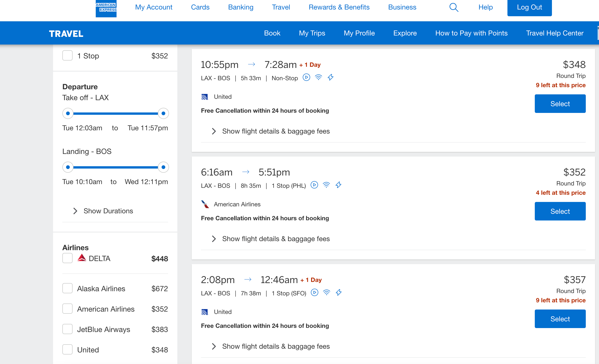Click the Wi-Fi icon on United flight
Image resolution: width=599 pixels, height=364 pixels.
click(321, 77)
